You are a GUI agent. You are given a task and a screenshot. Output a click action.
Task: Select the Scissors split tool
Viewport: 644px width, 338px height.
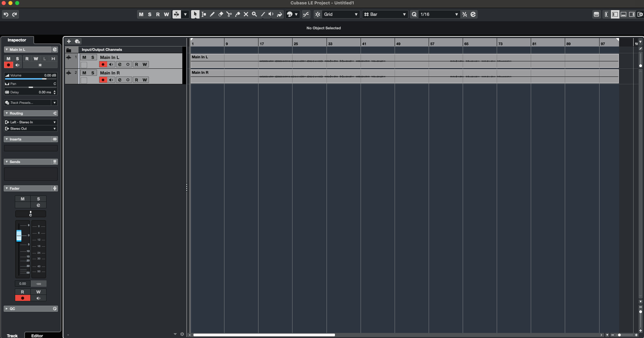click(x=229, y=14)
